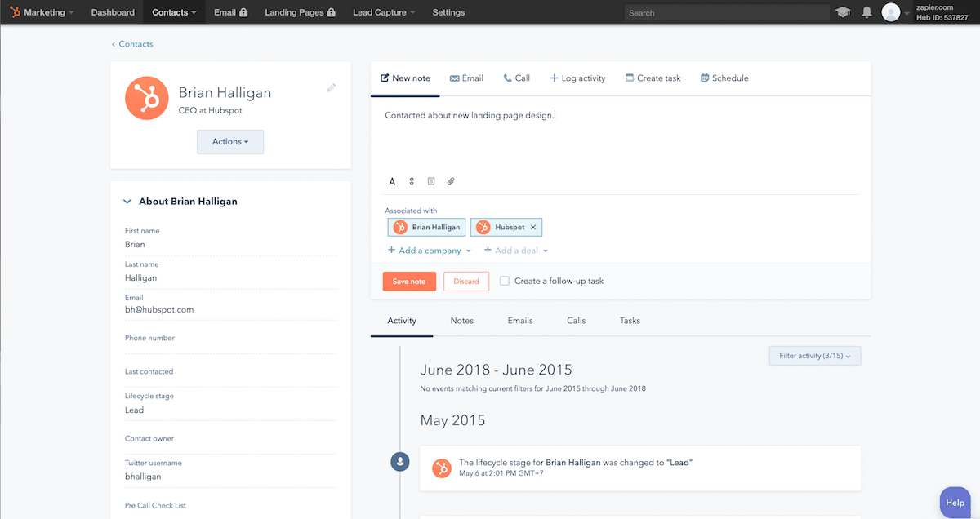Switch to the Emails timeline tab
This screenshot has height=519, width=980.
520,321
